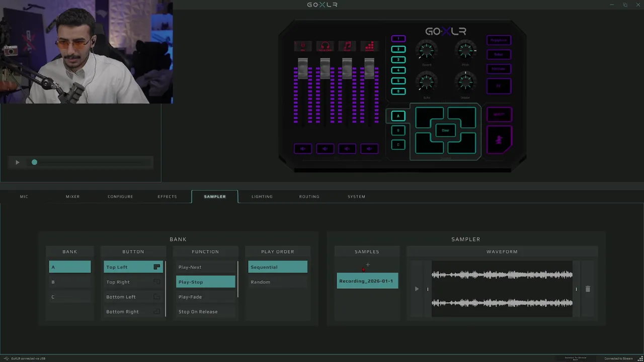
Task: Mute the first fader channel on the device
Action: tap(303, 149)
